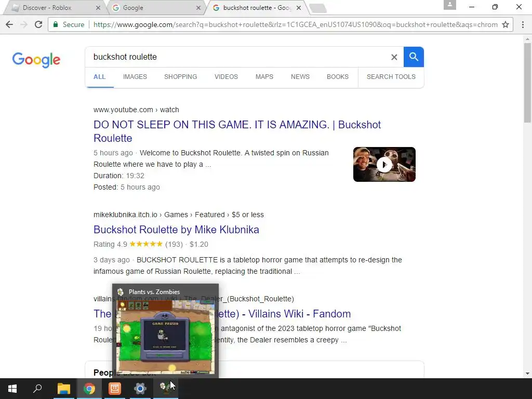
Task: Open the orange itch app taskbar icon
Action: 115,389
